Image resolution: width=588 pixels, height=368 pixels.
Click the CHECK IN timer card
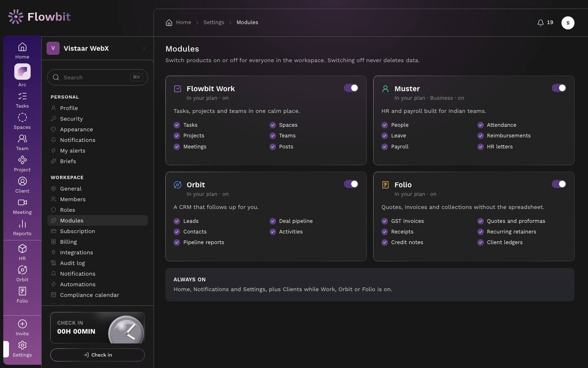[x=98, y=328]
